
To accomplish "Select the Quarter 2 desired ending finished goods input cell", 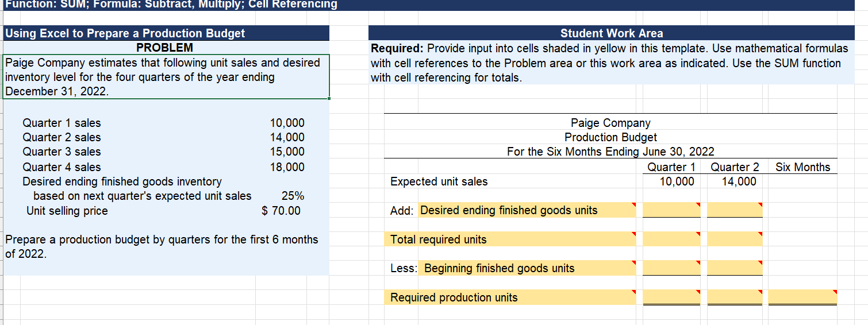I will [x=735, y=210].
